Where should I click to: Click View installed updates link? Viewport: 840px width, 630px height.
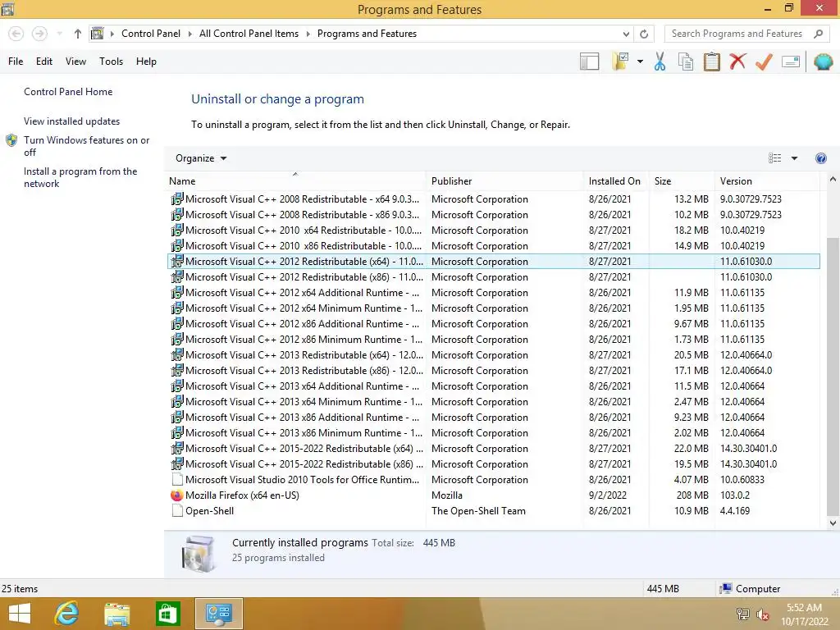pos(72,121)
